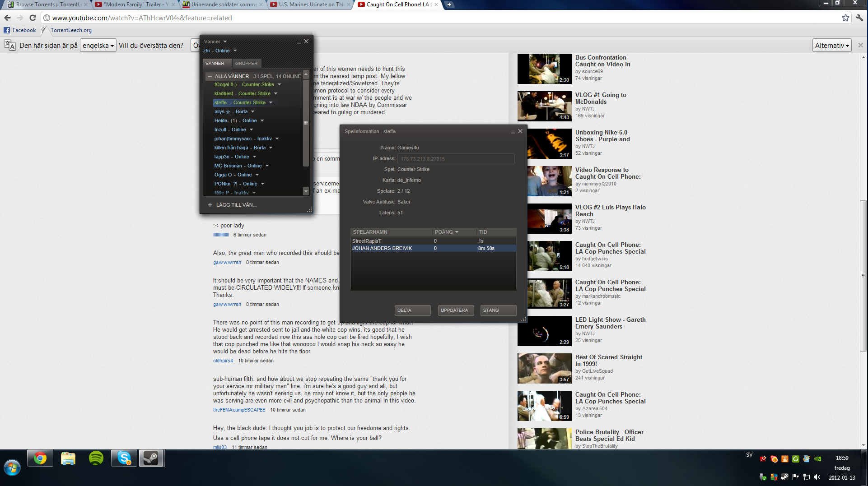Image resolution: width=868 pixels, height=486 pixels.
Task: Sort by POÄNG column
Action: click(454, 232)
